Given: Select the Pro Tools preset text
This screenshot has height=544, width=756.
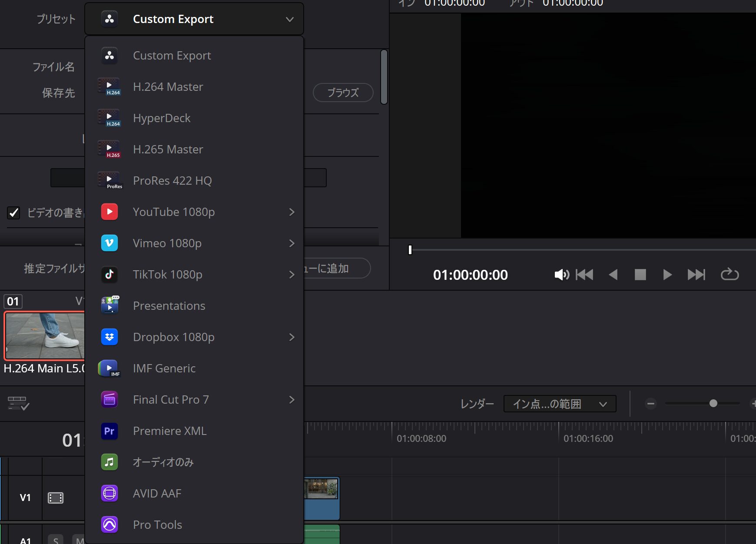Looking at the screenshot, I should 158,525.
